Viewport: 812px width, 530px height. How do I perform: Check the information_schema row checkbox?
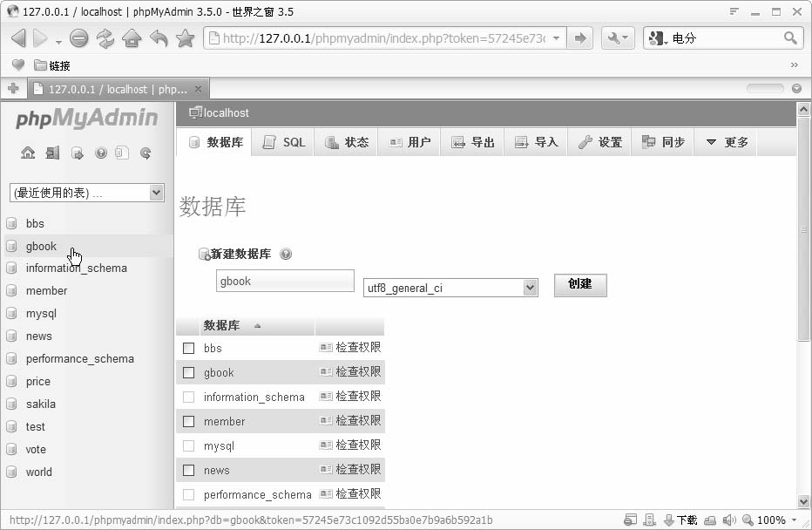[x=188, y=397]
